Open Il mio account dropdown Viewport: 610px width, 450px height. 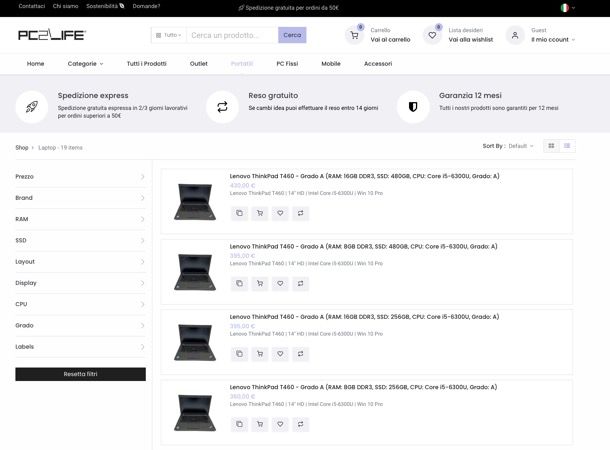point(553,40)
